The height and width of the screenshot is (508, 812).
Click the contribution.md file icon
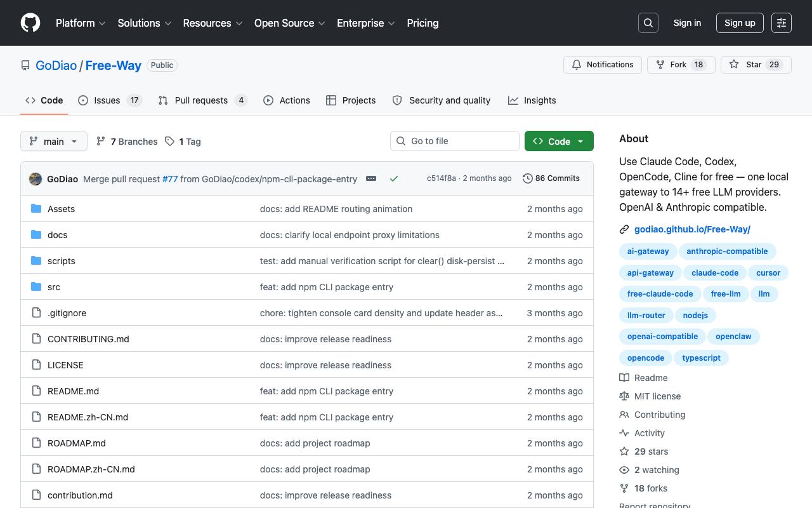click(36, 495)
